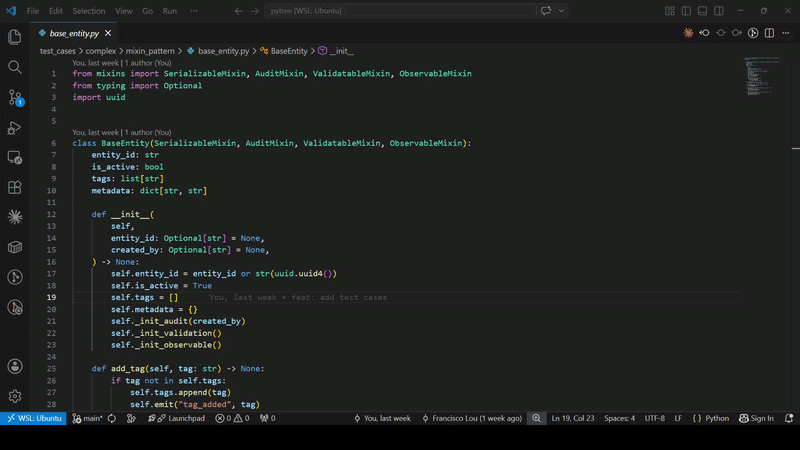Open the Explorer view in activity bar
The height and width of the screenshot is (450, 800).
click(15, 37)
